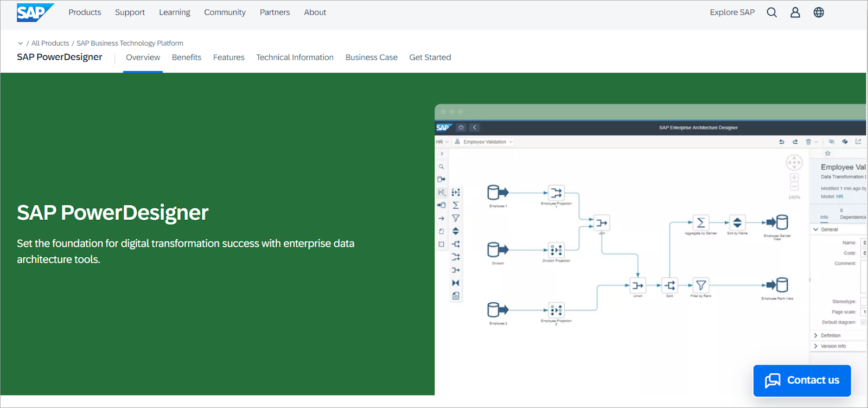The image size is (868, 408).
Task: Open the Community menu
Action: (x=225, y=12)
